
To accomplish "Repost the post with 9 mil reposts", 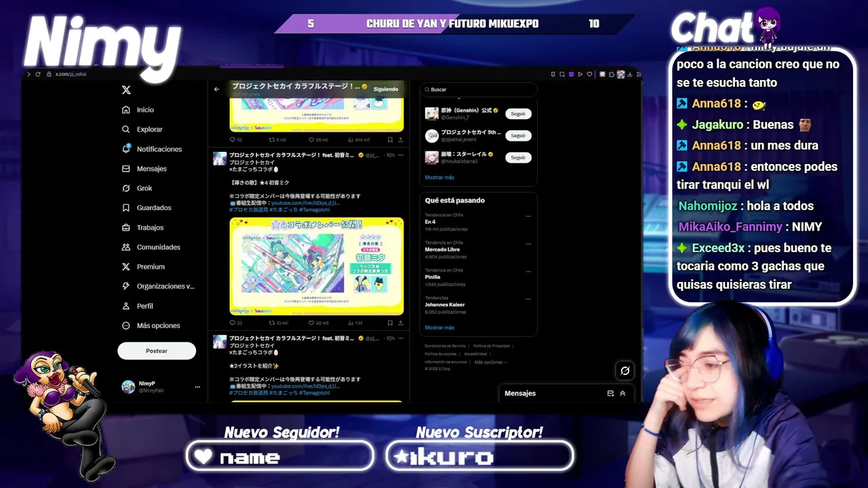I will coord(278,140).
